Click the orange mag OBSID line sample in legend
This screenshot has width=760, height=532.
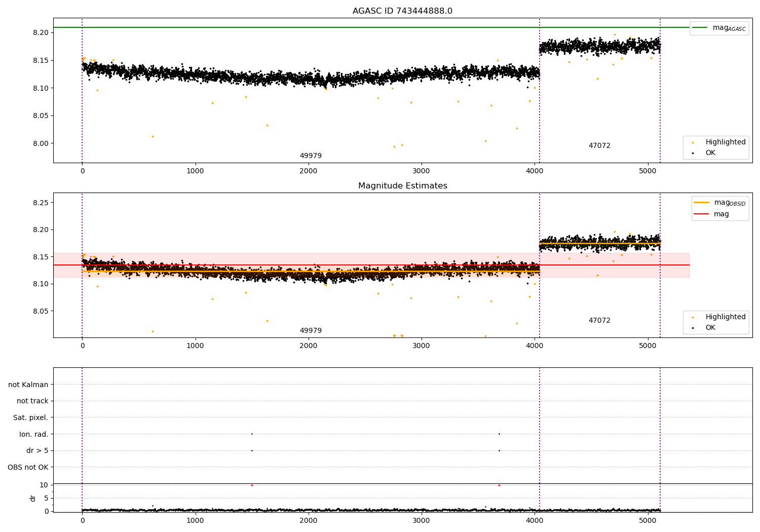[x=702, y=203]
